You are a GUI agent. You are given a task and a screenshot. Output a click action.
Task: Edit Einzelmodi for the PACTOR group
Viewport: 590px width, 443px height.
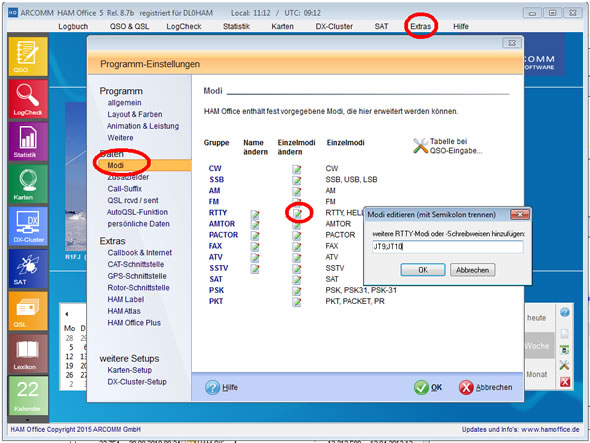[x=297, y=235]
